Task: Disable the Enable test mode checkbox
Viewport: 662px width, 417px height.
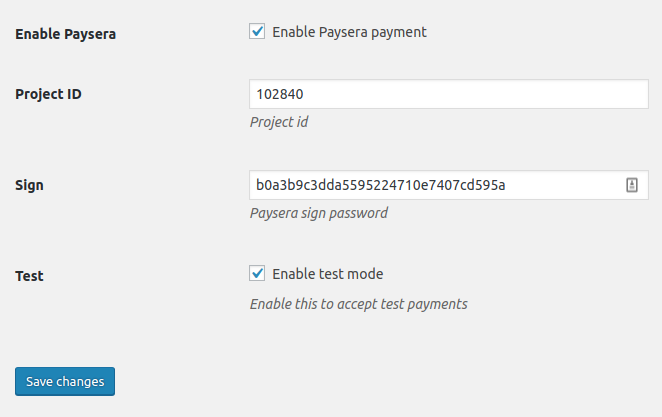Action: [257, 274]
